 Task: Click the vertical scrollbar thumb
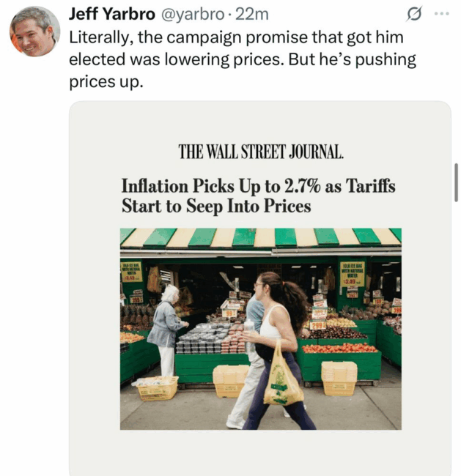pos(456,182)
